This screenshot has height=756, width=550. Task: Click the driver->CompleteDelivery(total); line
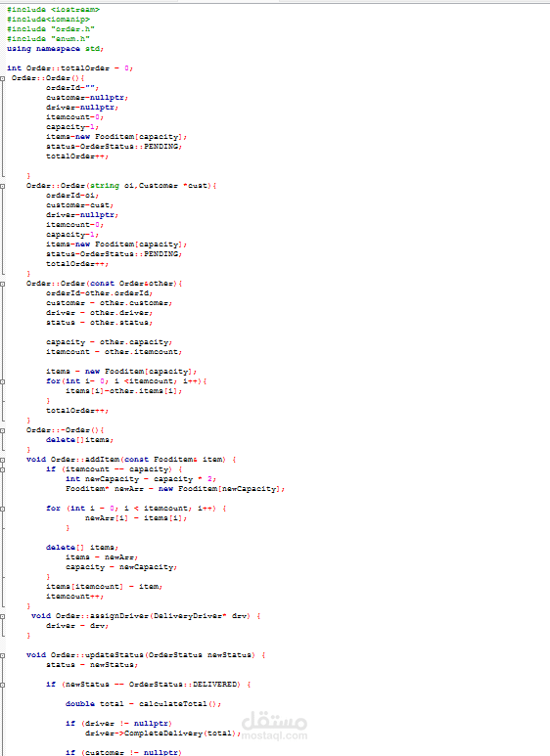[163, 734]
